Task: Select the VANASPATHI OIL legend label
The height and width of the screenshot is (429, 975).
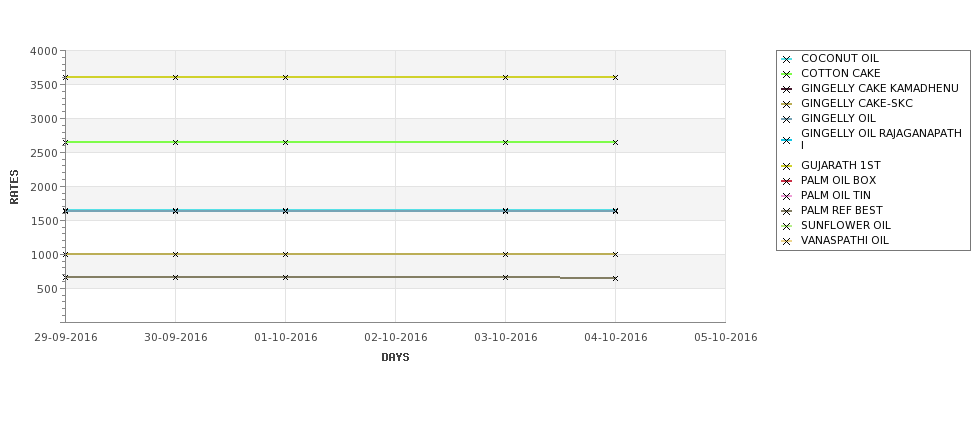Action: pyautogui.click(x=844, y=240)
